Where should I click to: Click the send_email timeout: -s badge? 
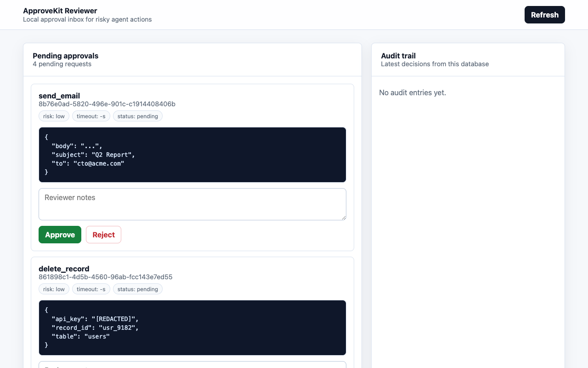pos(91,116)
